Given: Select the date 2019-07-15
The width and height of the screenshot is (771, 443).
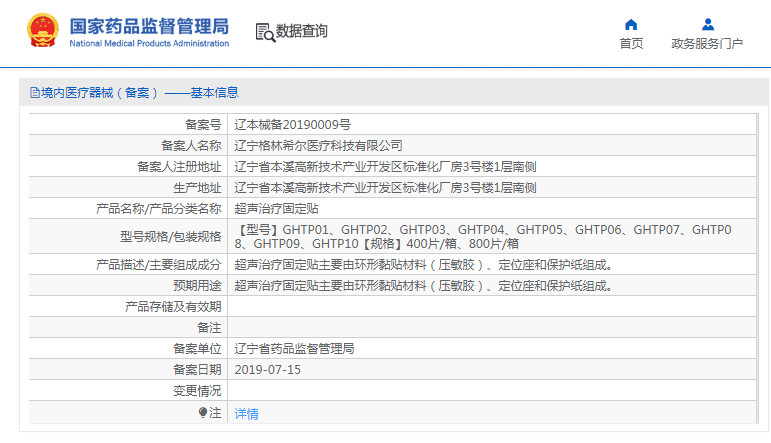Looking at the screenshot, I should click(x=267, y=370).
